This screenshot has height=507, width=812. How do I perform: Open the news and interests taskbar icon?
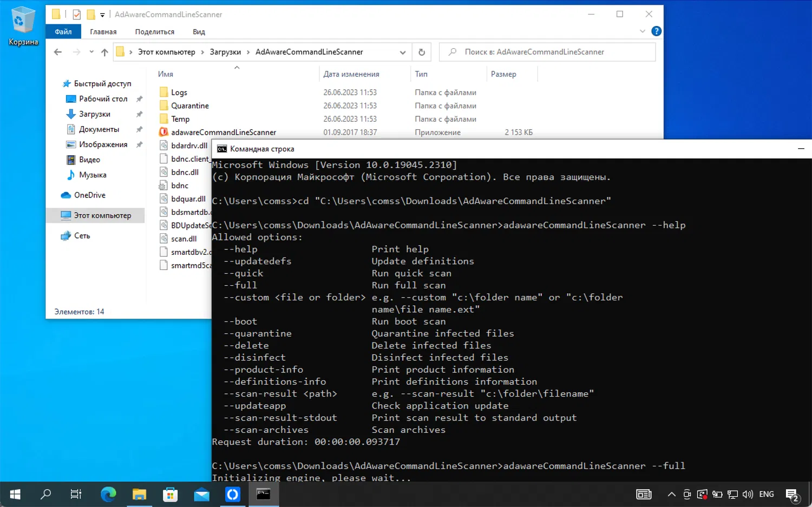644,494
